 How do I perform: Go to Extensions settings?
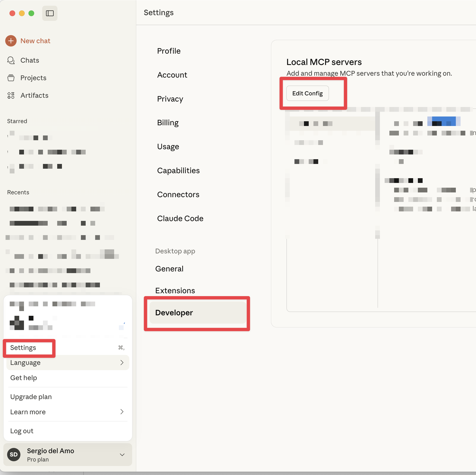(175, 291)
